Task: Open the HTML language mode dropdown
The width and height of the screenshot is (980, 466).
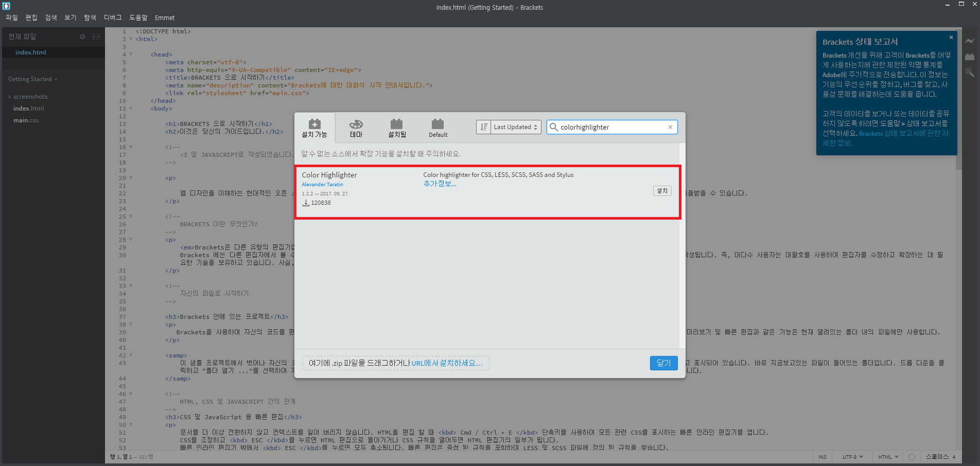Action: click(888, 457)
